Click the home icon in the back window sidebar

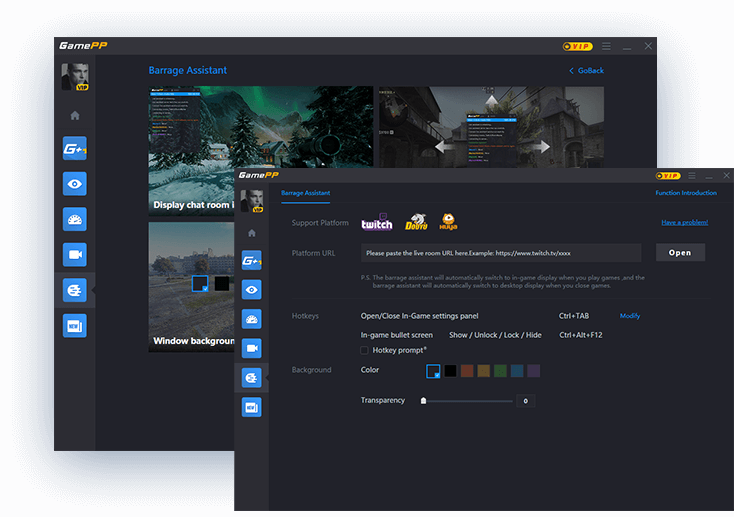coord(75,115)
